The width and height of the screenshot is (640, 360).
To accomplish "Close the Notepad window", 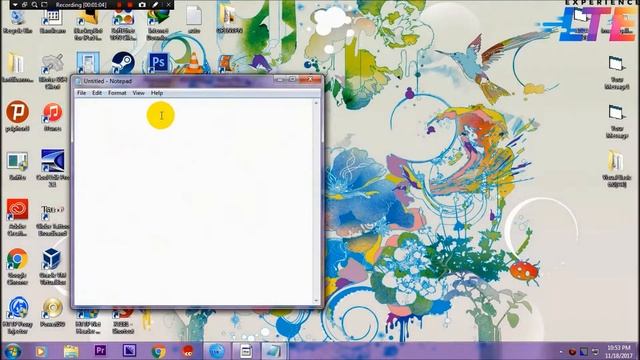I will [x=310, y=79].
